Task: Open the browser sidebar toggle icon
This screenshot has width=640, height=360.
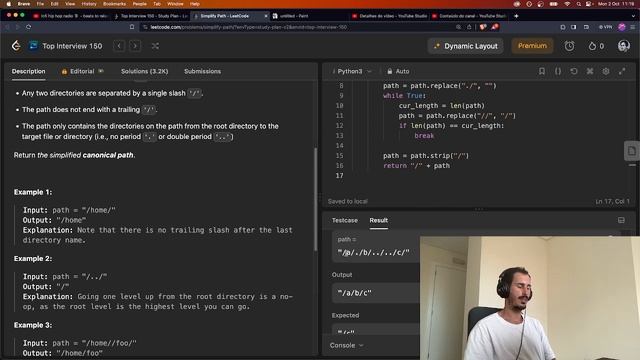Action: (573, 27)
